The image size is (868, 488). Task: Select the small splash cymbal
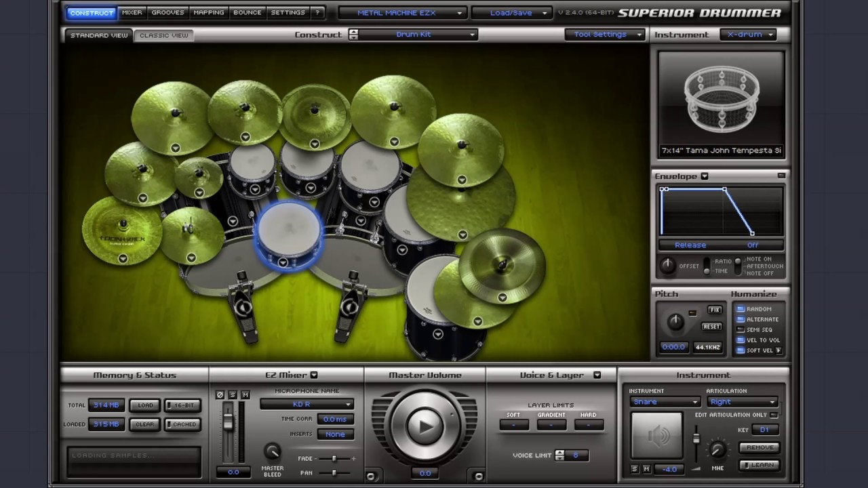199,176
